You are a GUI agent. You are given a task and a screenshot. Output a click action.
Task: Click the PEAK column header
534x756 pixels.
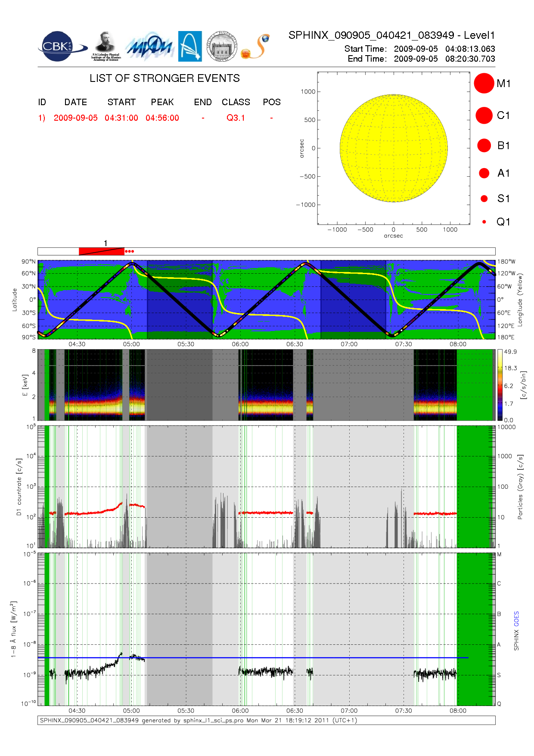click(162, 102)
